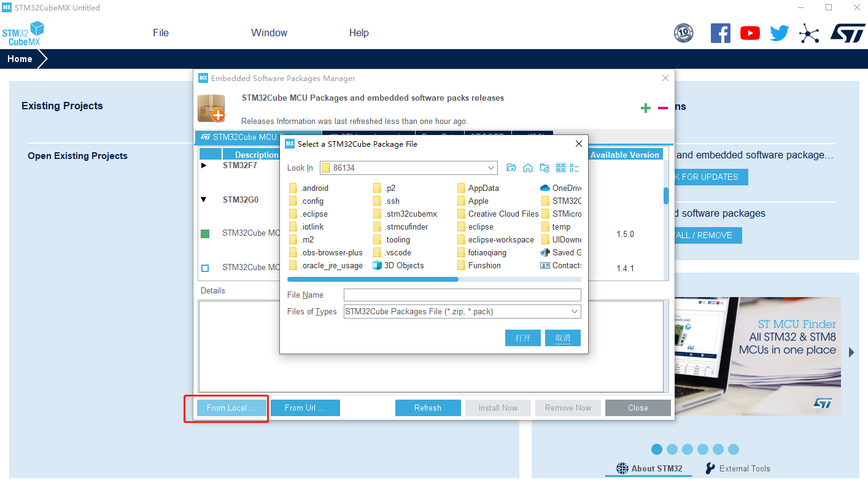Screen dimensions: 868x488
Task: Click the package list vertical scrollbar thumb
Action: (x=666, y=196)
